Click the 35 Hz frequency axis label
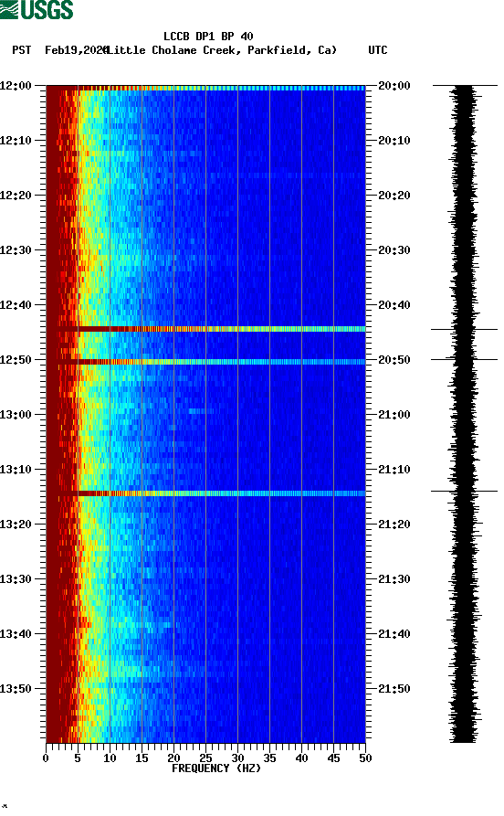This screenshot has height=816, width=504. (269, 758)
